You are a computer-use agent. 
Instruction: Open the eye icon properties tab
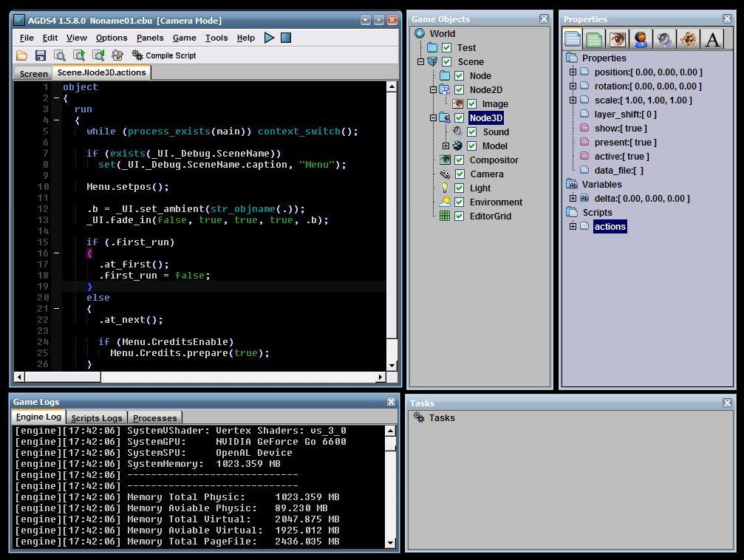click(x=618, y=39)
